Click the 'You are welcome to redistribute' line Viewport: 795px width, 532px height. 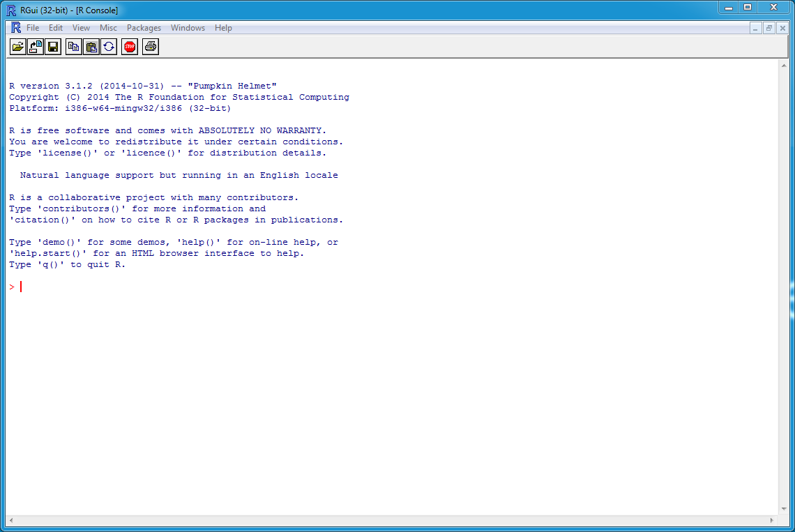click(176, 142)
